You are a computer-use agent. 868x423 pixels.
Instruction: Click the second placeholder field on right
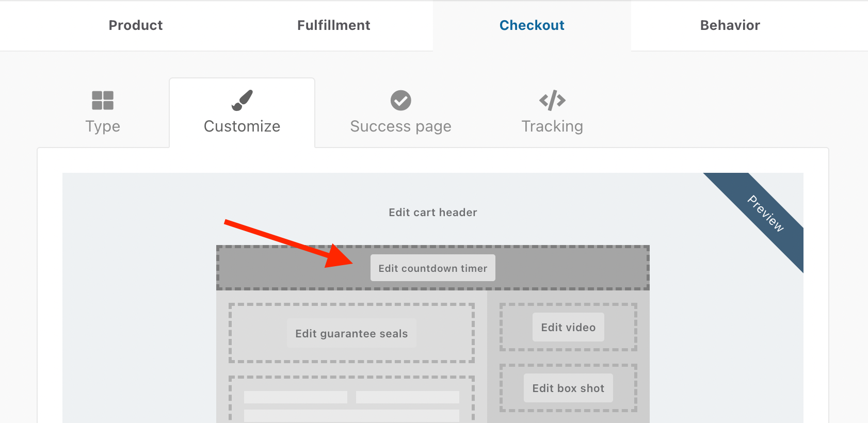(408, 397)
